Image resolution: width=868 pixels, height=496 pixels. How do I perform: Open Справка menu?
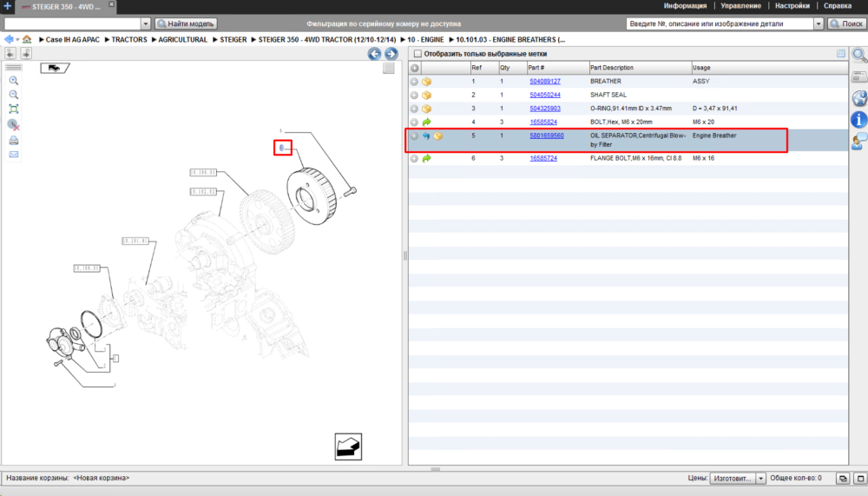pyautogui.click(x=838, y=6)
